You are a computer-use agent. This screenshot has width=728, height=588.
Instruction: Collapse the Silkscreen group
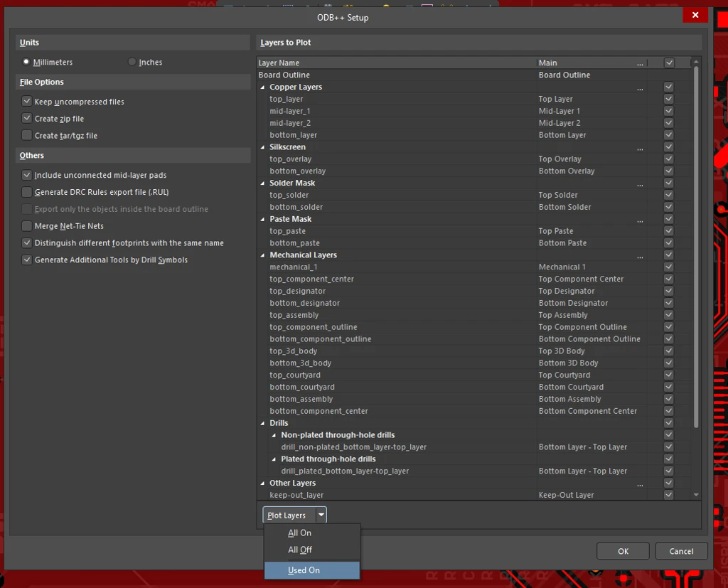point(263,147)
